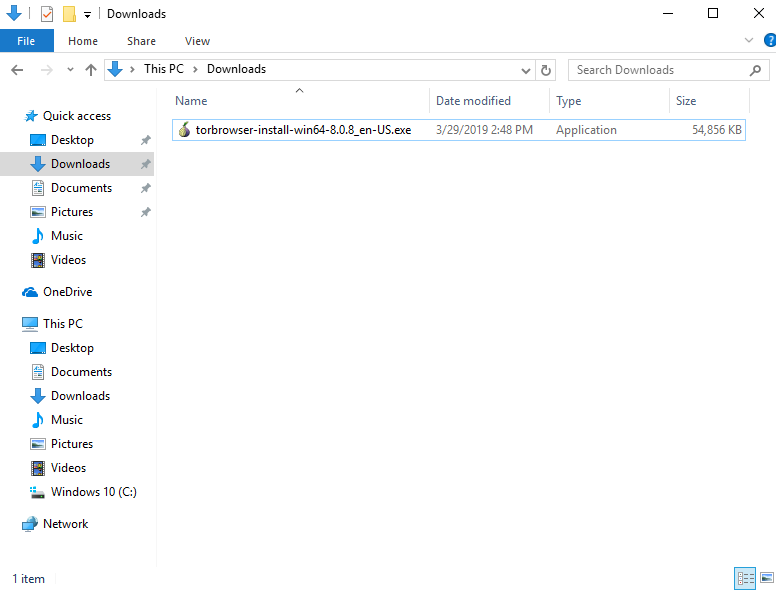Click the search magnifier icon
The height and width of the screenshot is (590, 776).
click(x=755, y=70)
